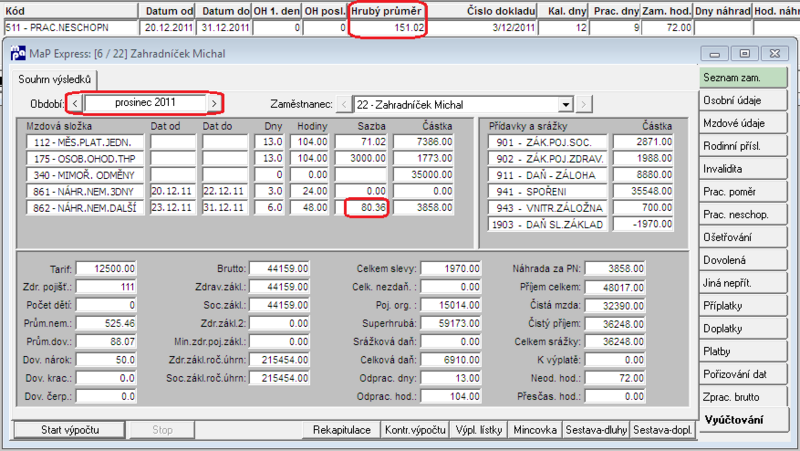Click Hrubý průměr column header
Screen dimensions: 800x451
387,11
